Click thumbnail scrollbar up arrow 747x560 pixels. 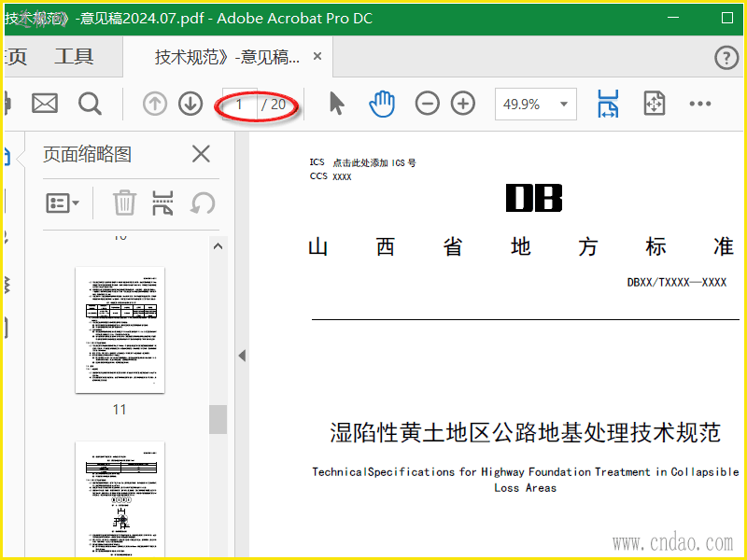tap(218, 246)
